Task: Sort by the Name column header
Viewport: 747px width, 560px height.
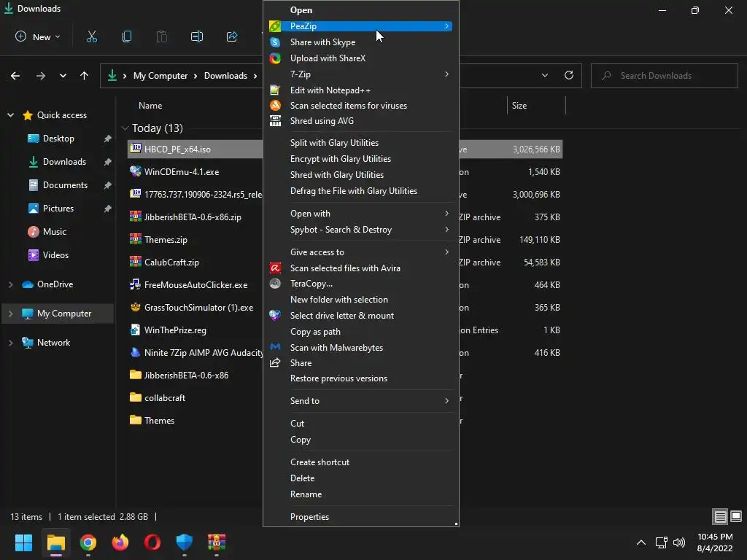Action: point(150,106)
